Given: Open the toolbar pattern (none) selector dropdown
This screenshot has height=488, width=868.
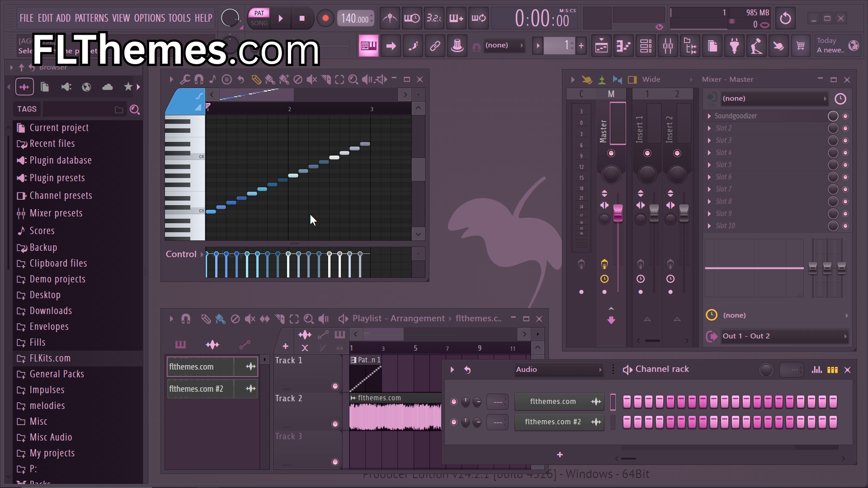Looking at the screenshot, I should coord(504,45).
